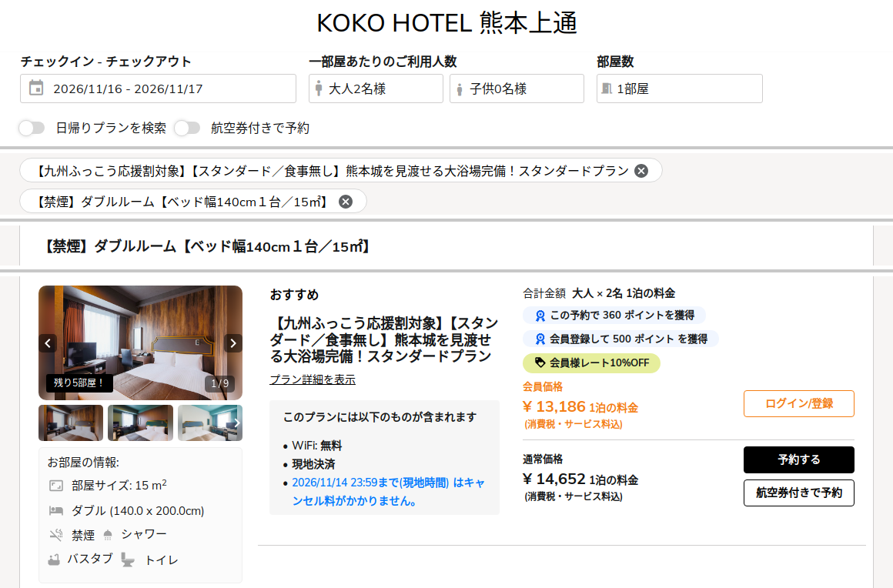Viewport: 893px width, 588px height.
Task: Click plan title 【九州ふっこう応援割対象】
Action: pyautogui.click(x=384, y=340)
